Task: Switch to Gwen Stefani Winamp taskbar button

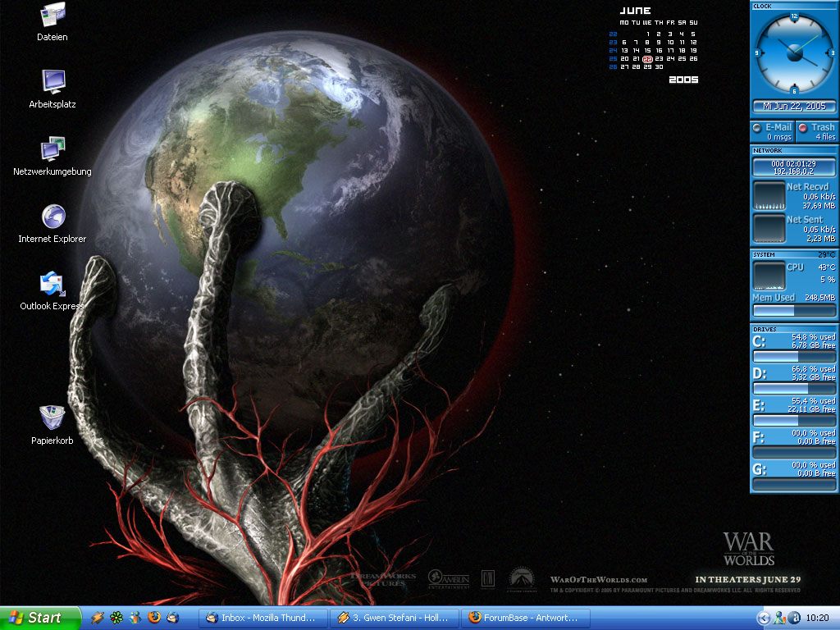Action: pos(395,619)
